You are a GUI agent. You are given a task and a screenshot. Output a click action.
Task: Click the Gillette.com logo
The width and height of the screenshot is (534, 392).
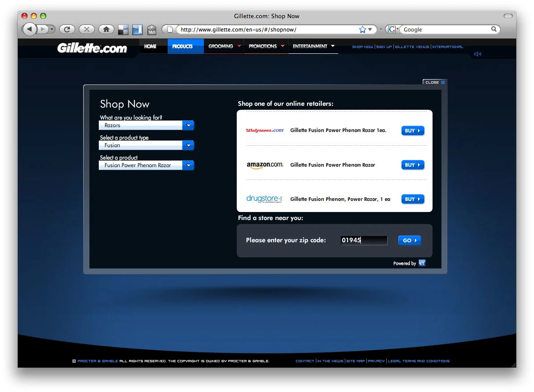[92, 48]
